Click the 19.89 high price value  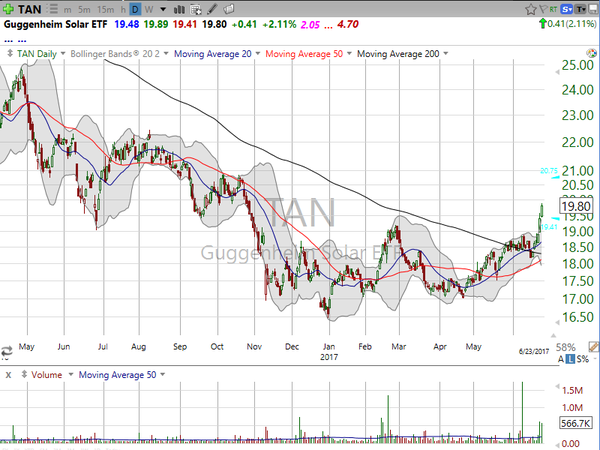pos(156,24)
